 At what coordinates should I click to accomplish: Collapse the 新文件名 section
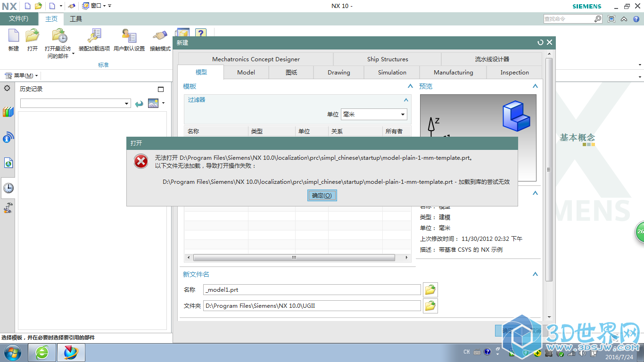click(x=535, y=274)
